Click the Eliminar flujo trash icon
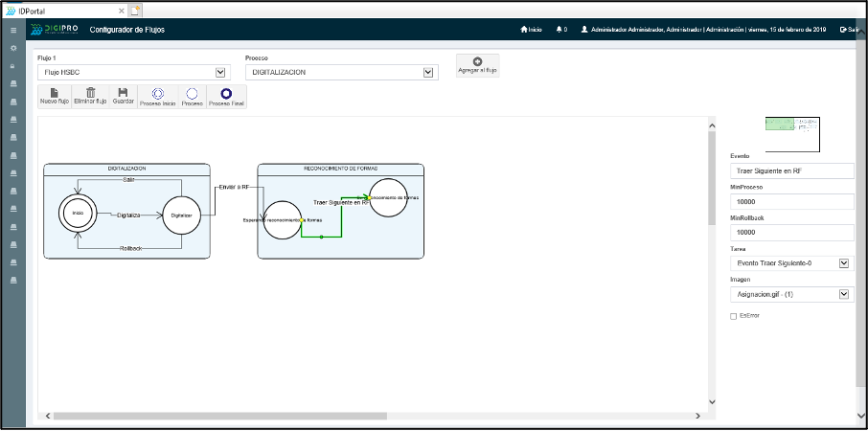This screenshot has height=431, width=868. [x=90, y=96]
